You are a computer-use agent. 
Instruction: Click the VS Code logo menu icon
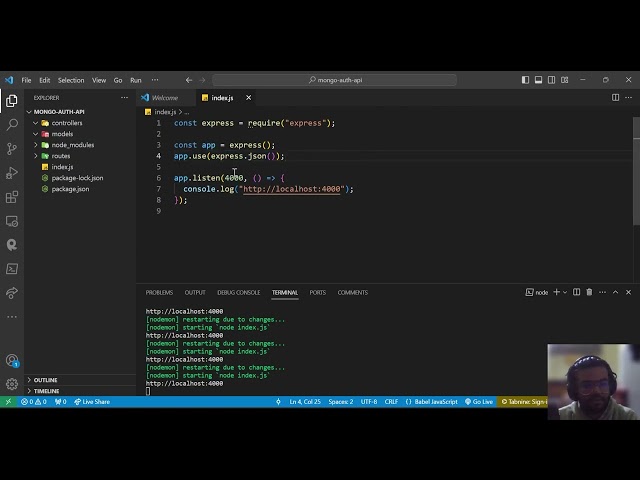point(9,80)
